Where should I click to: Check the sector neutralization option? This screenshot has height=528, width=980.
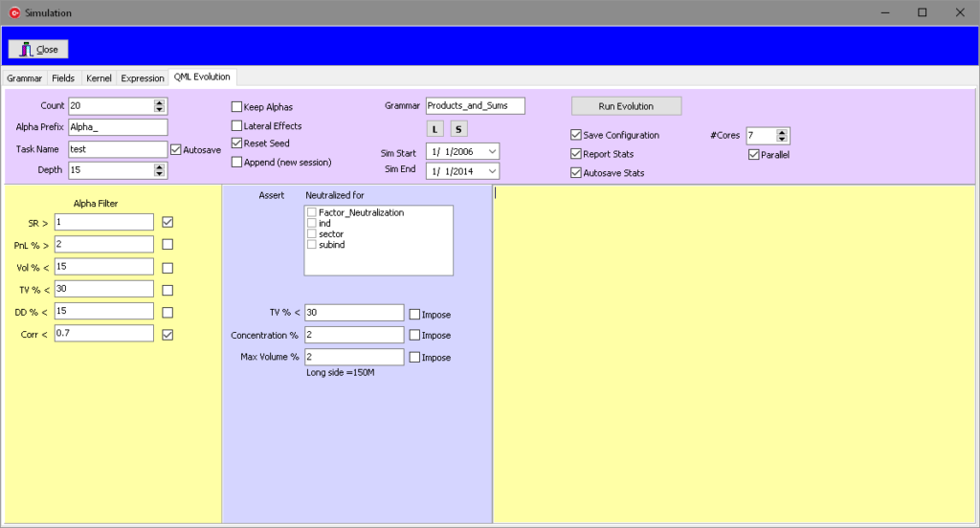(312, 233)
